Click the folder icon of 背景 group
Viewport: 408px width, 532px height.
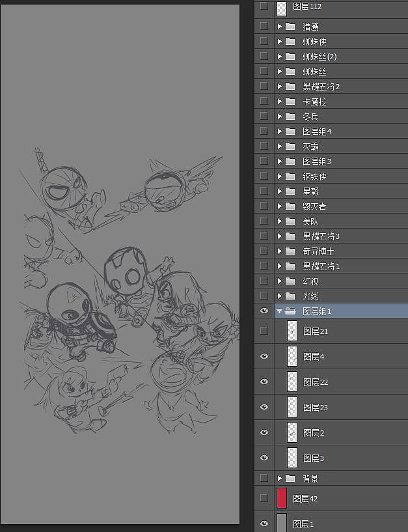click(x=290, y=479)
